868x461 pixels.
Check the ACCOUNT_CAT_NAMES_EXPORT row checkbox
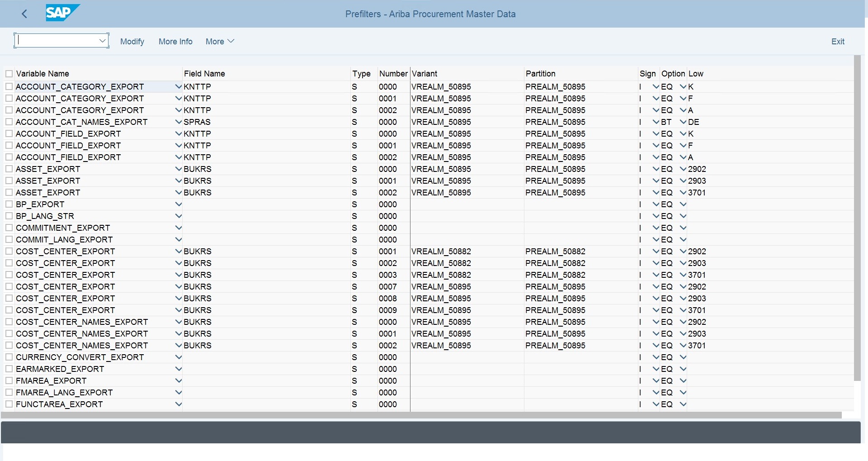pyautogui.click(x=9, y=122)
